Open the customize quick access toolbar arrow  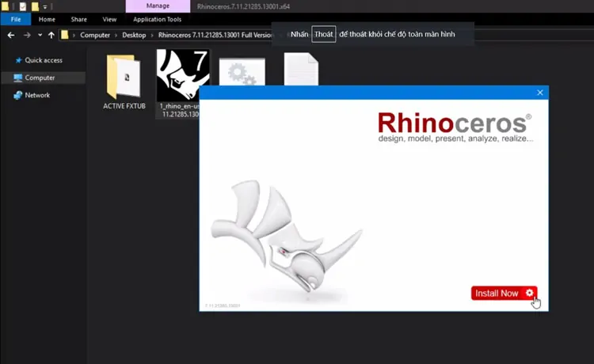tap(44, 7)
